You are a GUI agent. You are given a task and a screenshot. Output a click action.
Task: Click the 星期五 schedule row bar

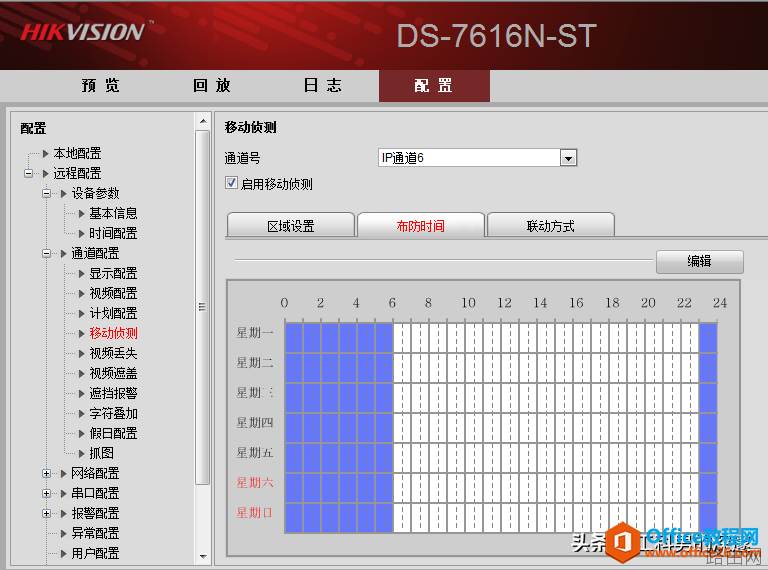[x=501, y=458]
